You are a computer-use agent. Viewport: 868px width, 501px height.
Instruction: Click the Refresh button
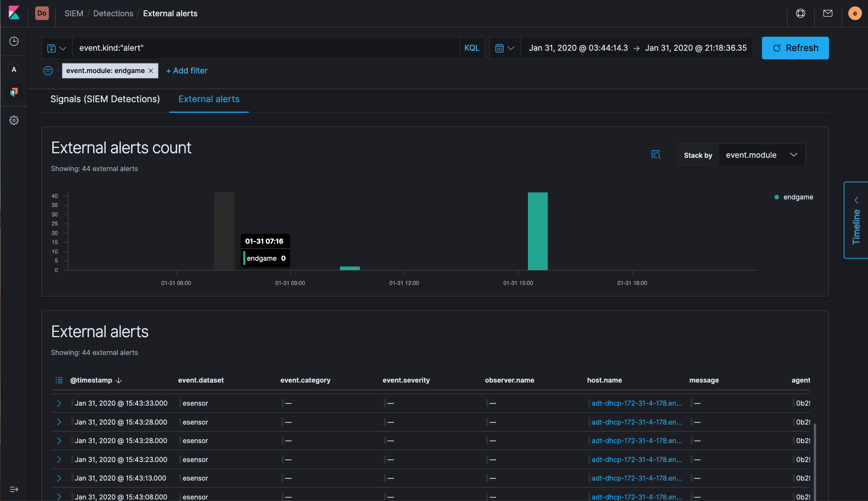tap(795, 48)
